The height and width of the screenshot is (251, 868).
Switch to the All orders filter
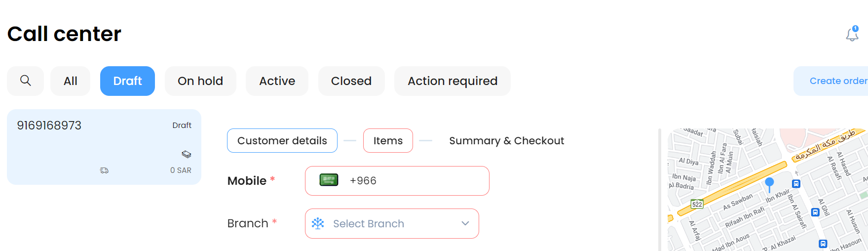tap(70, 81)
